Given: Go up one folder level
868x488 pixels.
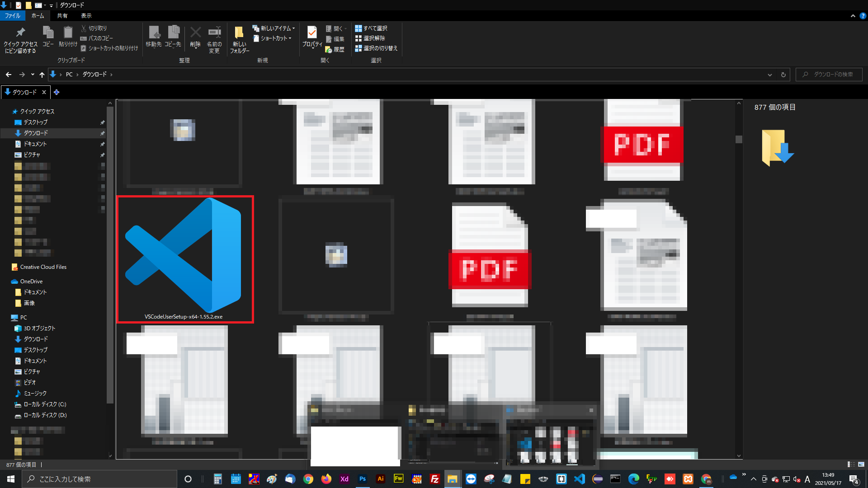Looking at the screenshot, I should 42,75.
